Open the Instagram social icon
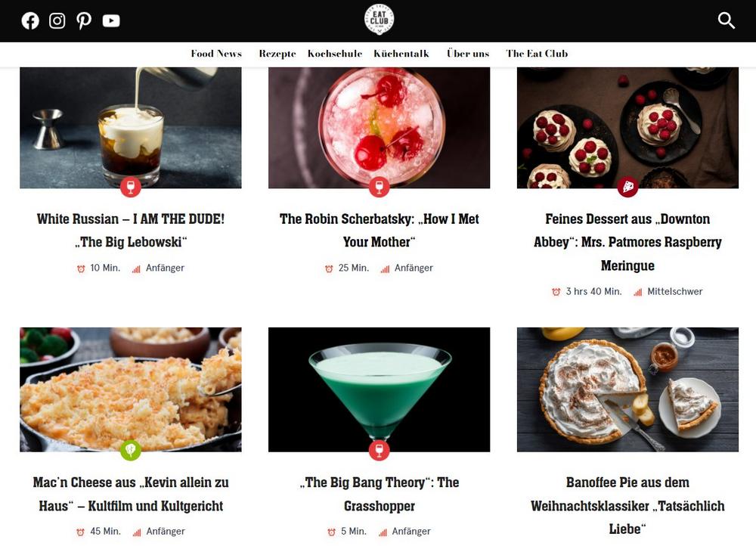 click(57, 20)
